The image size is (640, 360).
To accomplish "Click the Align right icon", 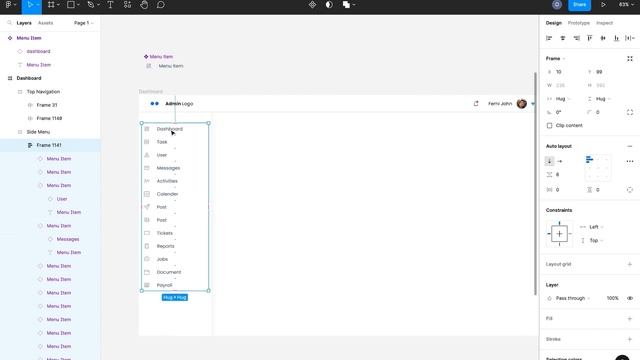I will pos(576,38).
